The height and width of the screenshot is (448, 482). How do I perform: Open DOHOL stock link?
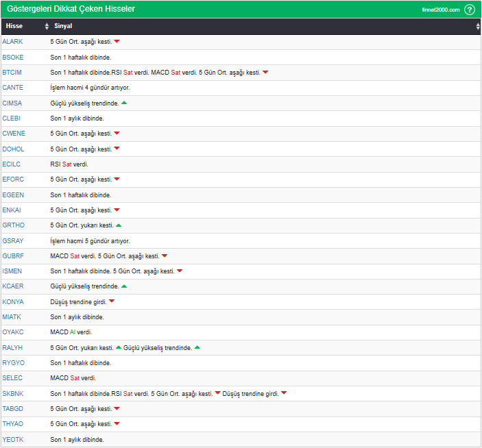coord(13,149)
